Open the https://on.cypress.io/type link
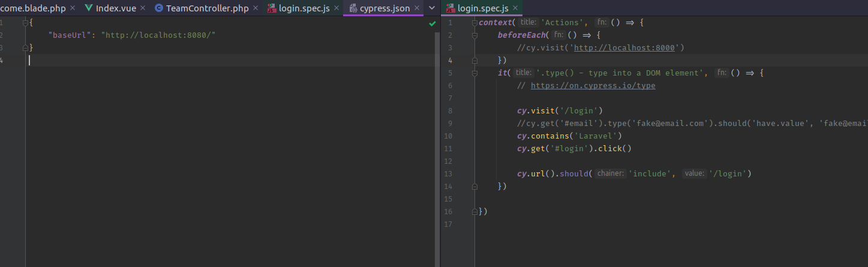The image size is (868, 267). (593, 86)
